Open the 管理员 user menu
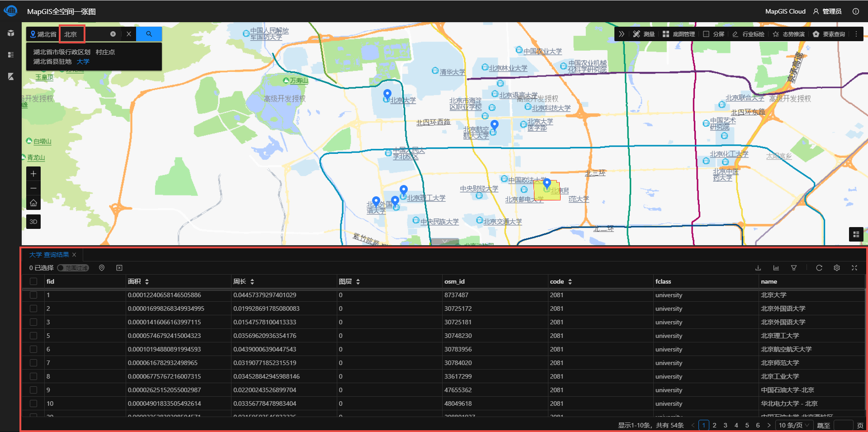 point(827,11)
